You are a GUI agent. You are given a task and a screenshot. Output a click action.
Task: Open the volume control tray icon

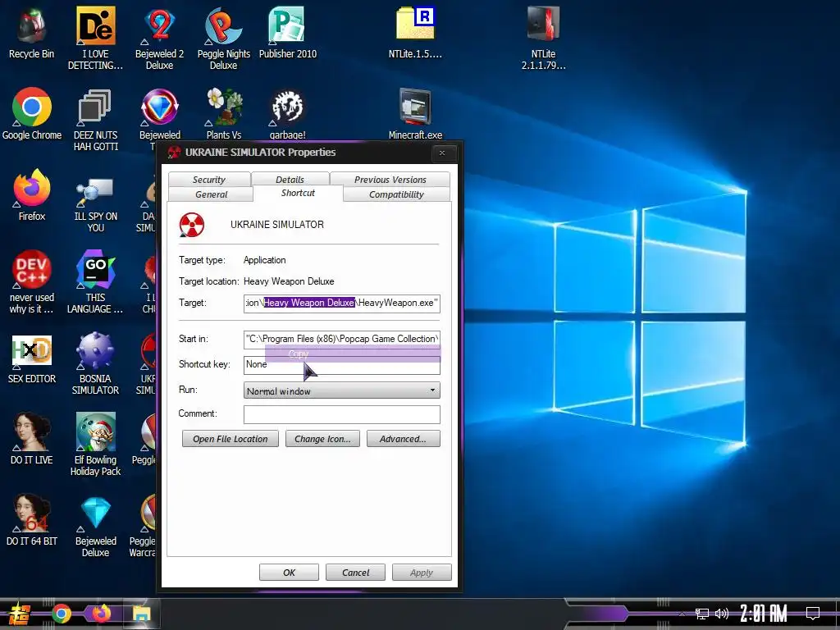pos(722,614)
